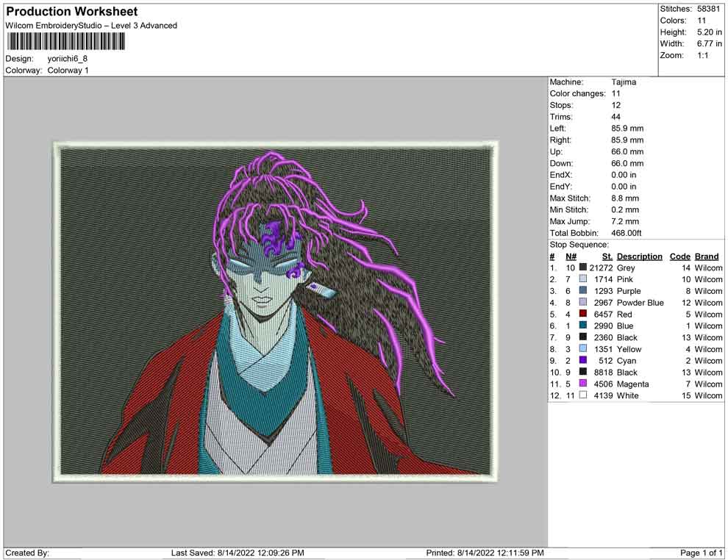
Task: Click the St. stitch count column header
Action: point(607,256)
